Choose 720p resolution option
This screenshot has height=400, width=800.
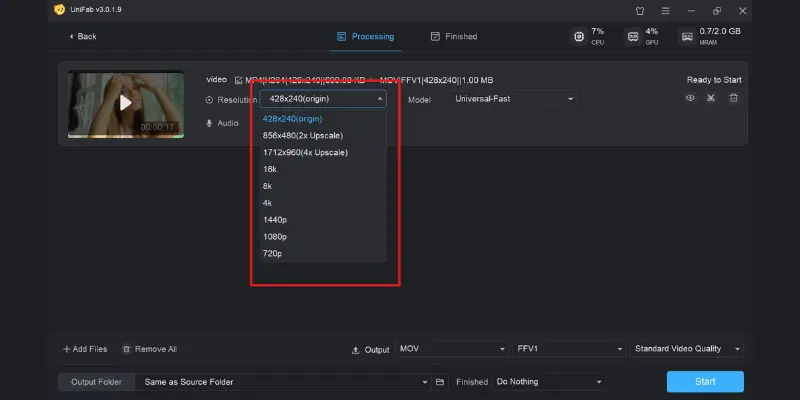[323, 253]
